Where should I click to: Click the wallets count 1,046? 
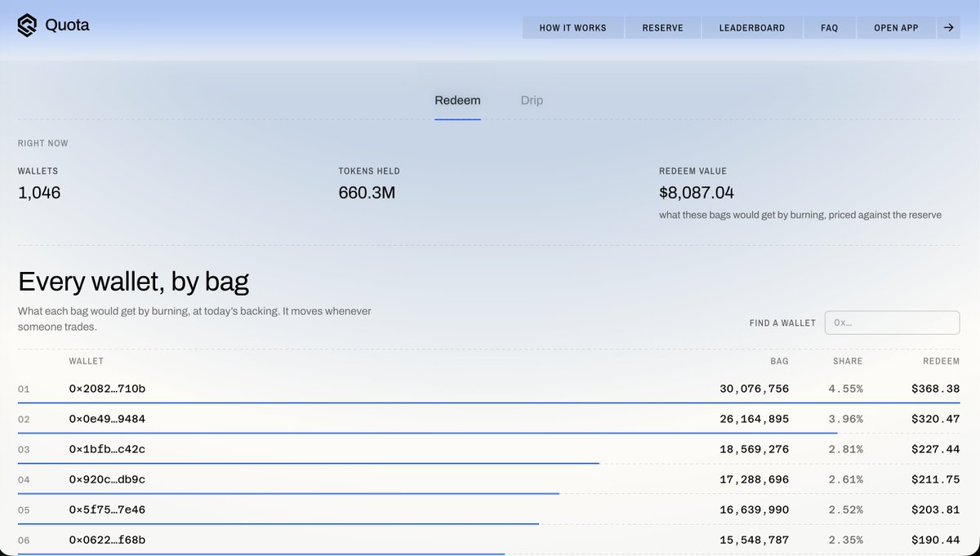click(x=39, y=193)
